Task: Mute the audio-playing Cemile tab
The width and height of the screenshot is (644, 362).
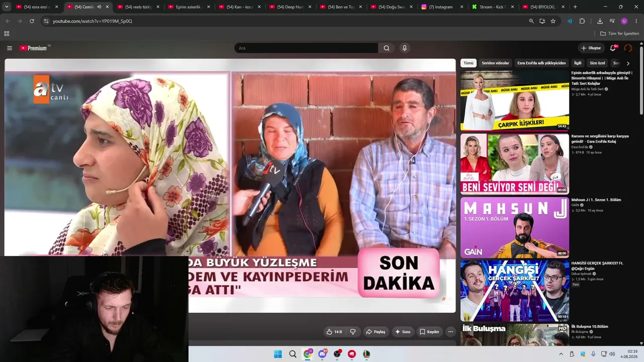Action: [x=99, y=7]
